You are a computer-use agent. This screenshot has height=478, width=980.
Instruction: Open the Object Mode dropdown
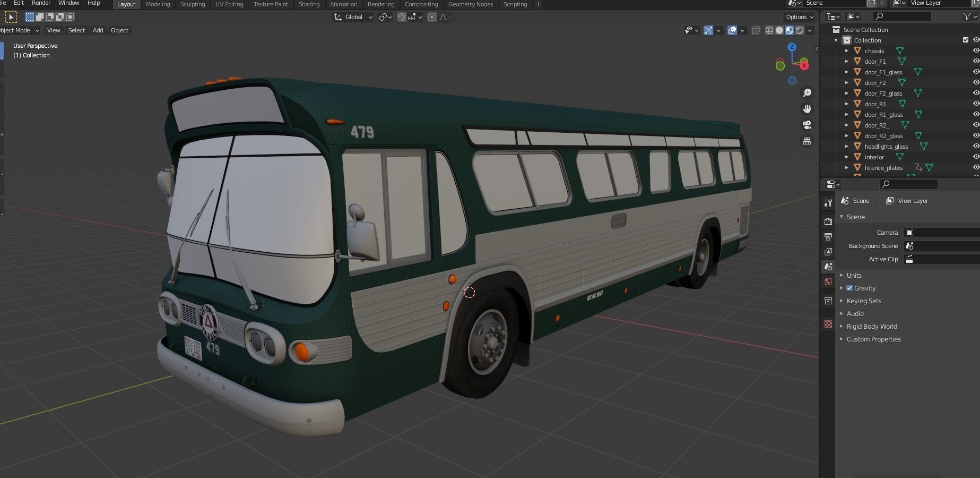point(19,30)
